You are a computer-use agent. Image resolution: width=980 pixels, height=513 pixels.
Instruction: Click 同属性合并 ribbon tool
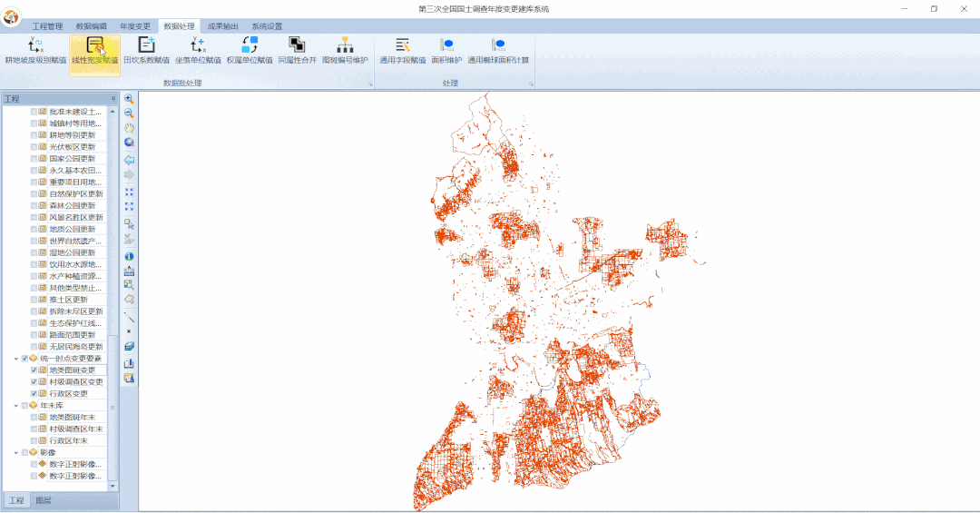(297, 51)
